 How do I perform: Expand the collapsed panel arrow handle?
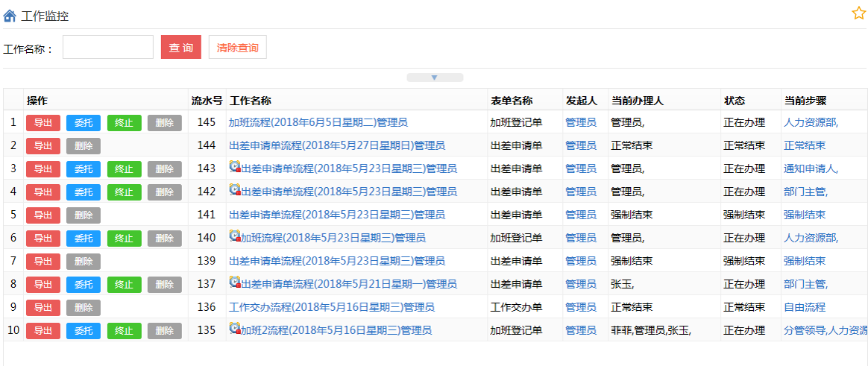point(435,78)
